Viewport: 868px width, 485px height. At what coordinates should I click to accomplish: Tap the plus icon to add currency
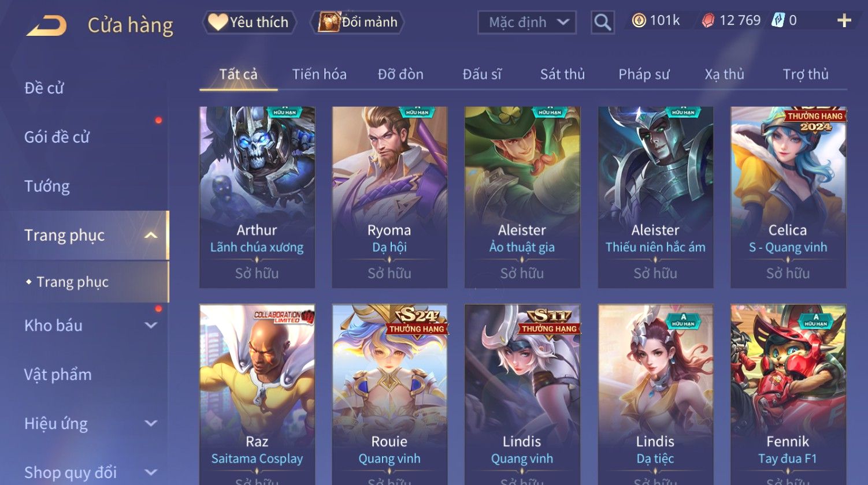pos(844,21)
